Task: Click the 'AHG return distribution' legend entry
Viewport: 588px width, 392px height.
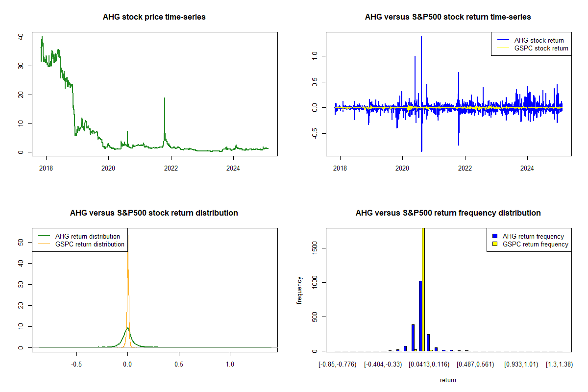Action: 88,236
